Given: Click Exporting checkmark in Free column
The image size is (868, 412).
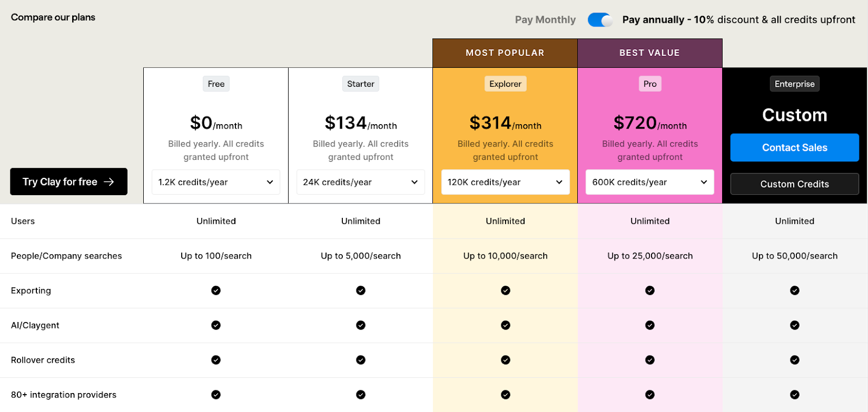Looking at the screenshot, I should (x=216, y=291).
